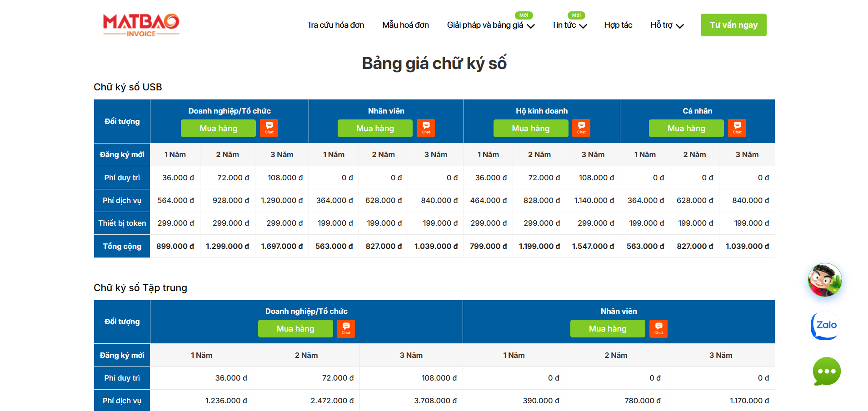868x411 pixels.
Task: Open chat for Cá nhân column
Action: [x=737, y=128]
